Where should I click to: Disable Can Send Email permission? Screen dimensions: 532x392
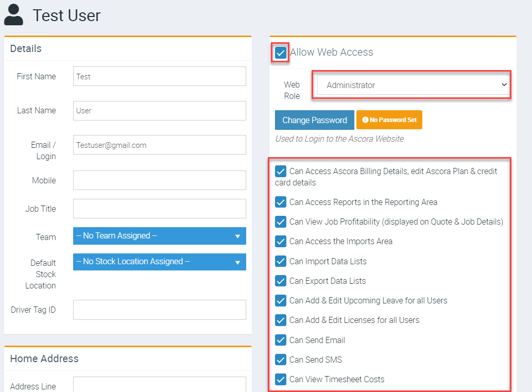click(x=281, y=340)
